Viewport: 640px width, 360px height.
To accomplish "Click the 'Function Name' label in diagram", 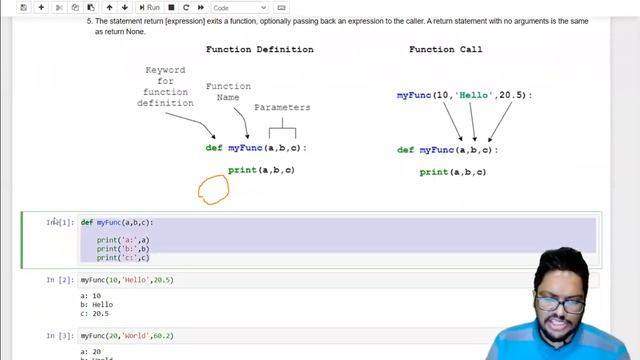I will 228,92.
